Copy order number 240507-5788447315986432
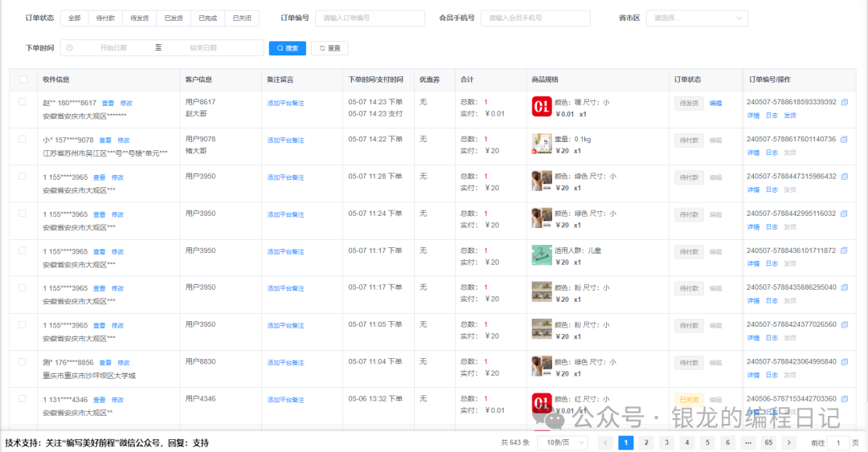Image resolution: width=868 pixels, height=452 pixels. (x=844, y=177)
